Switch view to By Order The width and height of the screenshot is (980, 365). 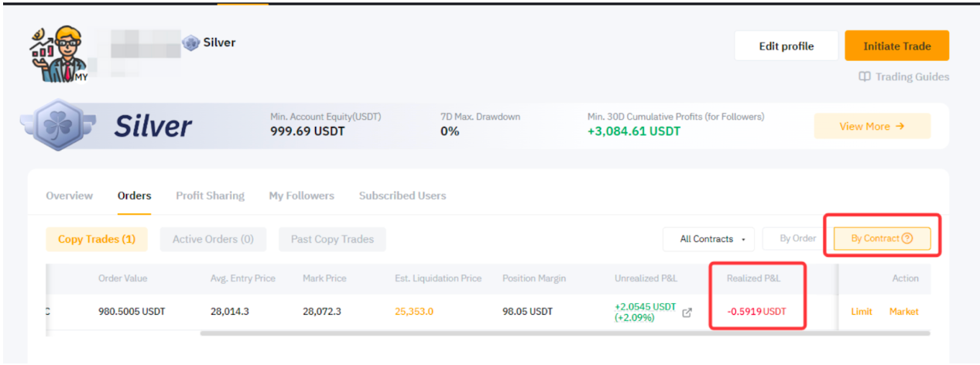pos(797,238)
